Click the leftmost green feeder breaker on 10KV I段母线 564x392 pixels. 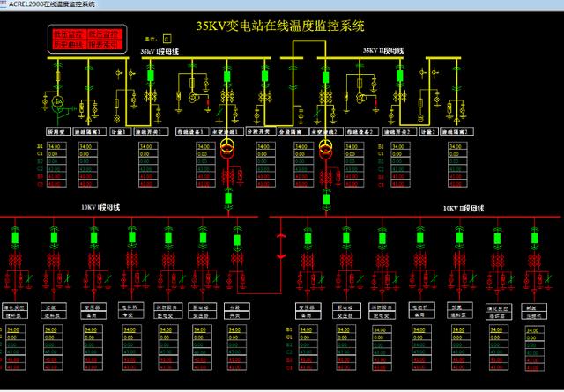pyautogui.click(x=15, y=238)
